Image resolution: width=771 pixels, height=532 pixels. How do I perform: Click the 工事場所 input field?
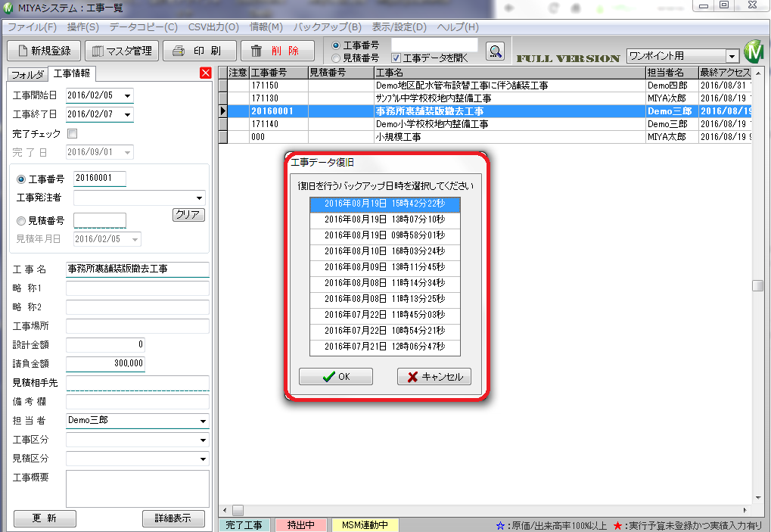pyautogui.click(x=138, y=326)
